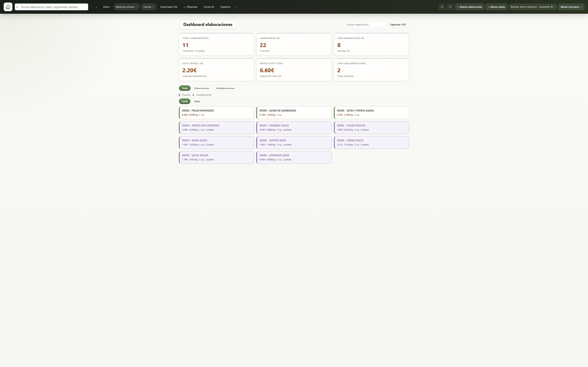Click the Con subelaboraciones stat card
Screen dimensions: 588x367
coord(372,69)
